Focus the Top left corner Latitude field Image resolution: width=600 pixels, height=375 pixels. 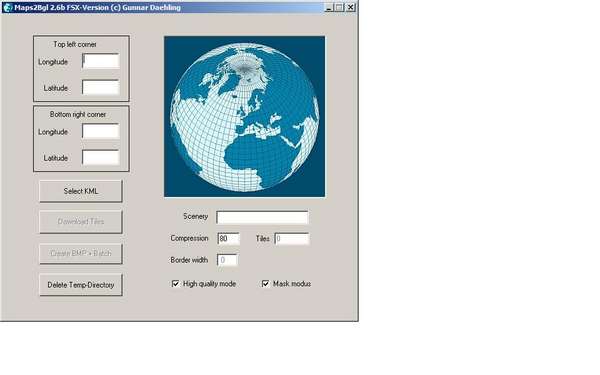coord(101,87)
